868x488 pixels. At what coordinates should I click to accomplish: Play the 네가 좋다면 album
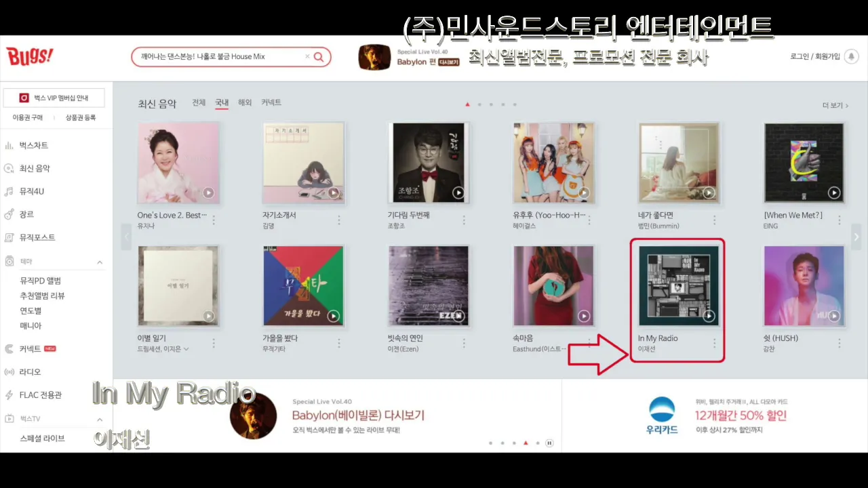pyautogui.click(x=709, y=193)
